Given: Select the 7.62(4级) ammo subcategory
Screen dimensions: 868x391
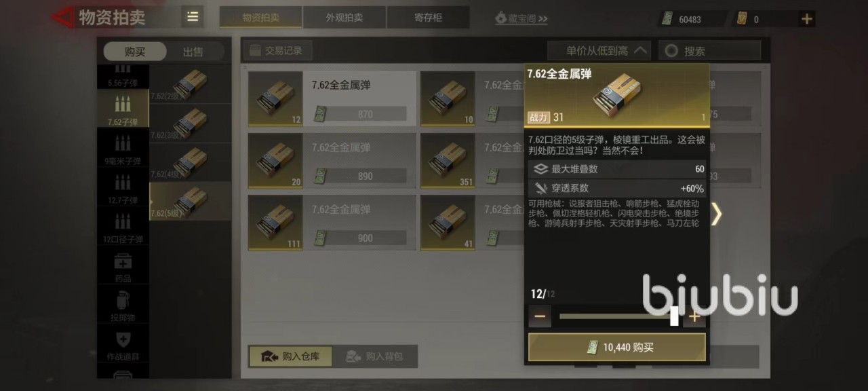Looking at the screenshot, I should pyautogui.click(x=178, y=163).
